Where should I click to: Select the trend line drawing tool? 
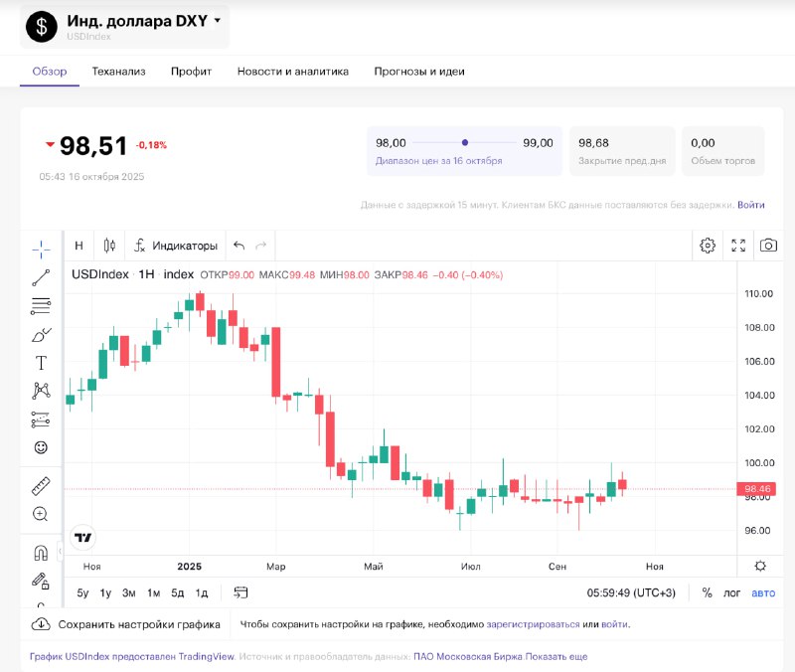point(40,275)
